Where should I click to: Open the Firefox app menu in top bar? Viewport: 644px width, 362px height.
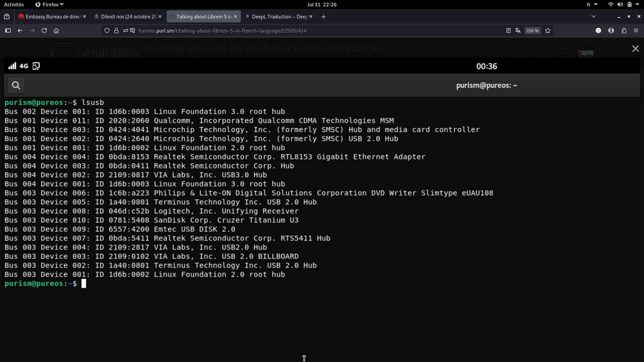pyautogui.click(x=49, y=4)
